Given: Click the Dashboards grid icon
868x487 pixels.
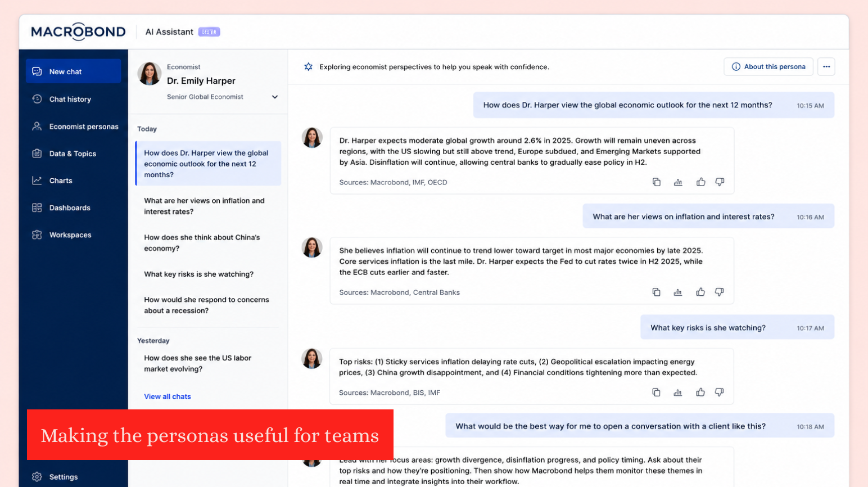Looking at the screenshot, I should (37, 208).
